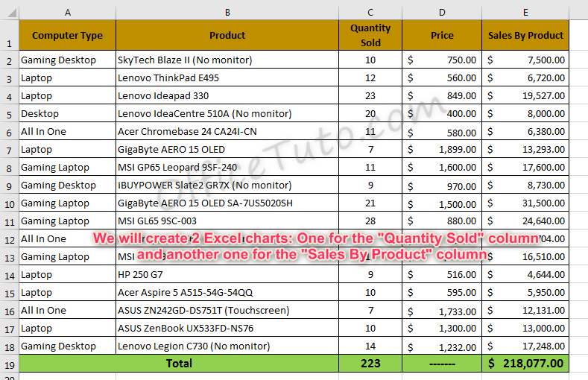Viewport: 588px width, 380px height.
Task: Select column A header
Action: pyautogui.click(x=68, y=13)
